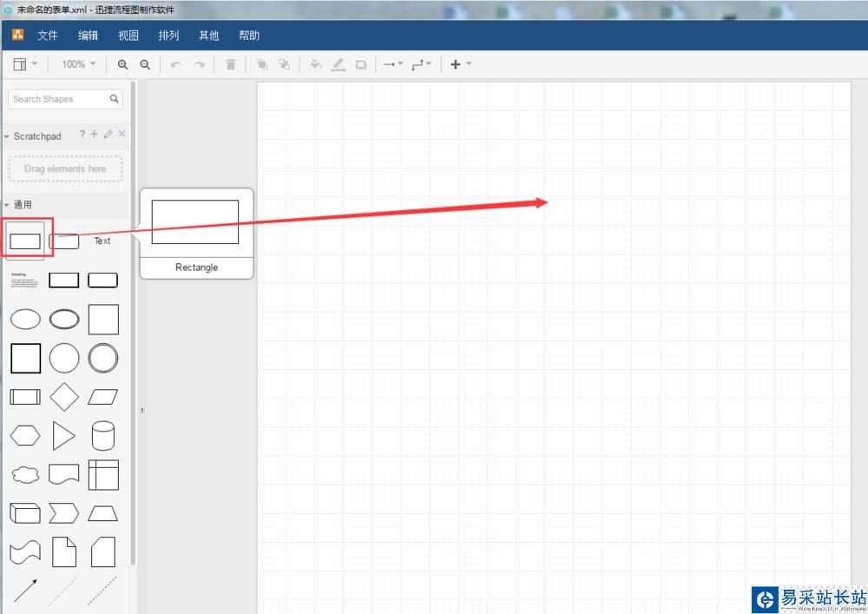This screenshot has width=868, height=614.
Task: Select the step chevron shape
Action: click(x=64, y=513)
